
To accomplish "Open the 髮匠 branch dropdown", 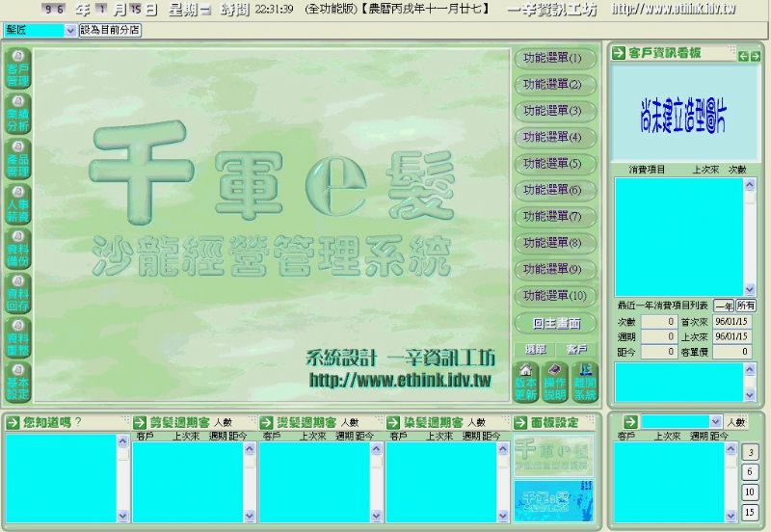I will tap(70, 31).
